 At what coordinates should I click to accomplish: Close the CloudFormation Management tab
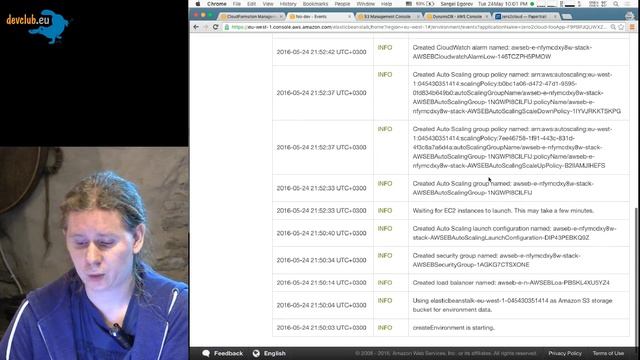click(281, 16)
